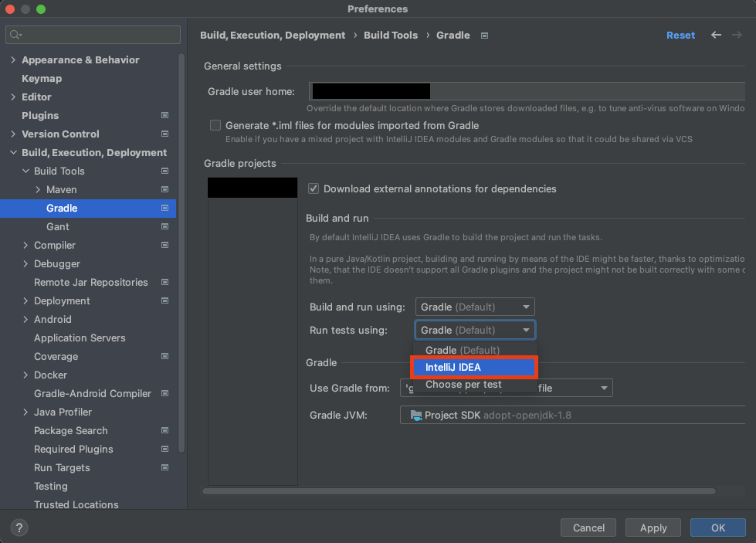Expand the Editor section

pos(13,97)
